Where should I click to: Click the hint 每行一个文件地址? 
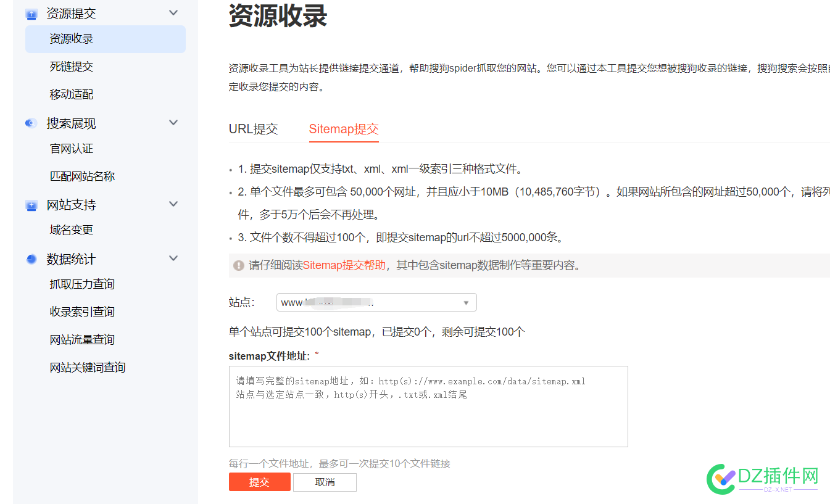pos(268,463)
